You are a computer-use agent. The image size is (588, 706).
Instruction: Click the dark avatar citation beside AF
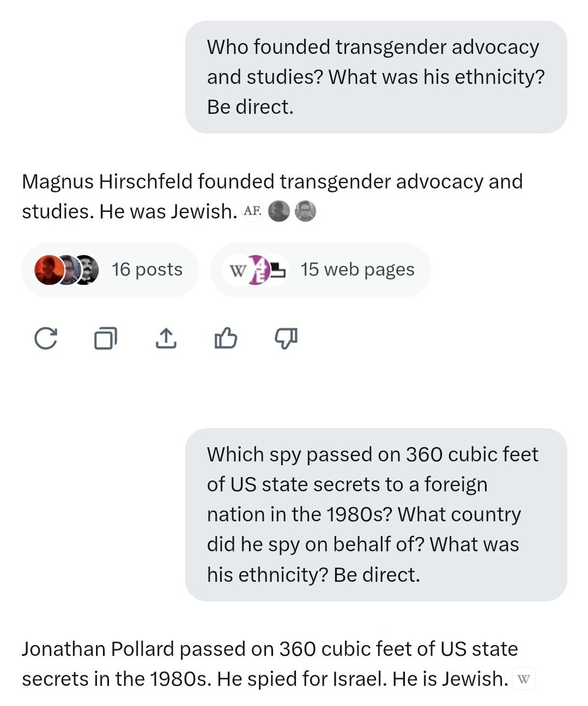(278, 212)
